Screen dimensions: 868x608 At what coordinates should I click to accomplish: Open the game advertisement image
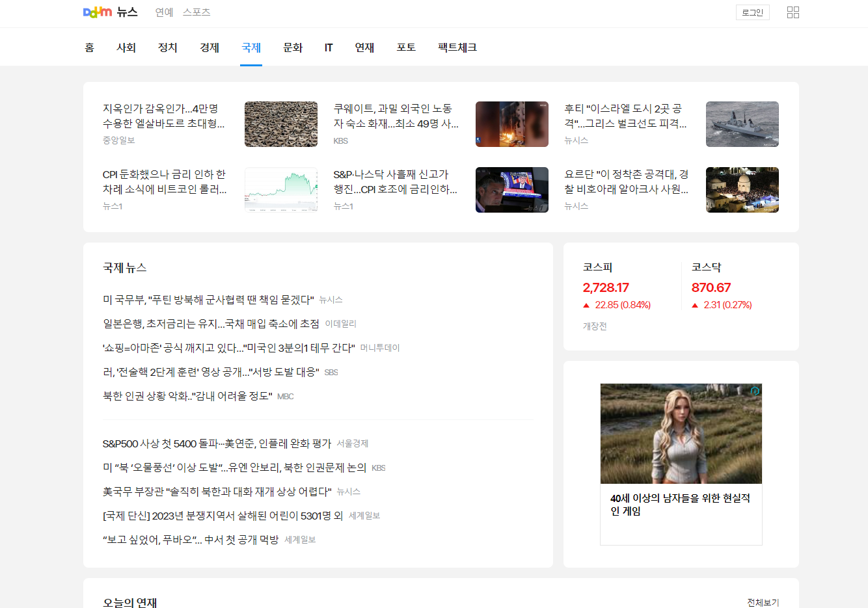tap(681, 434)
